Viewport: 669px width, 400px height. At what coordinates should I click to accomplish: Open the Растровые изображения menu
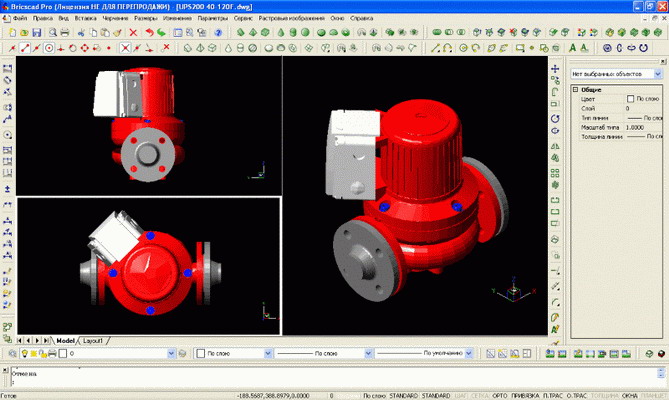tap(291, 18)
